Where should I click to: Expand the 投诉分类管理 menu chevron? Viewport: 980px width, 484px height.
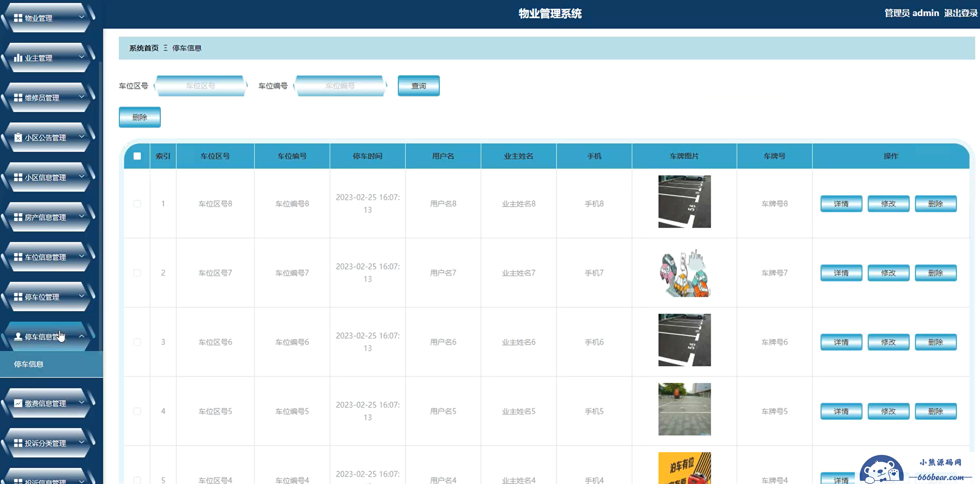81,442
